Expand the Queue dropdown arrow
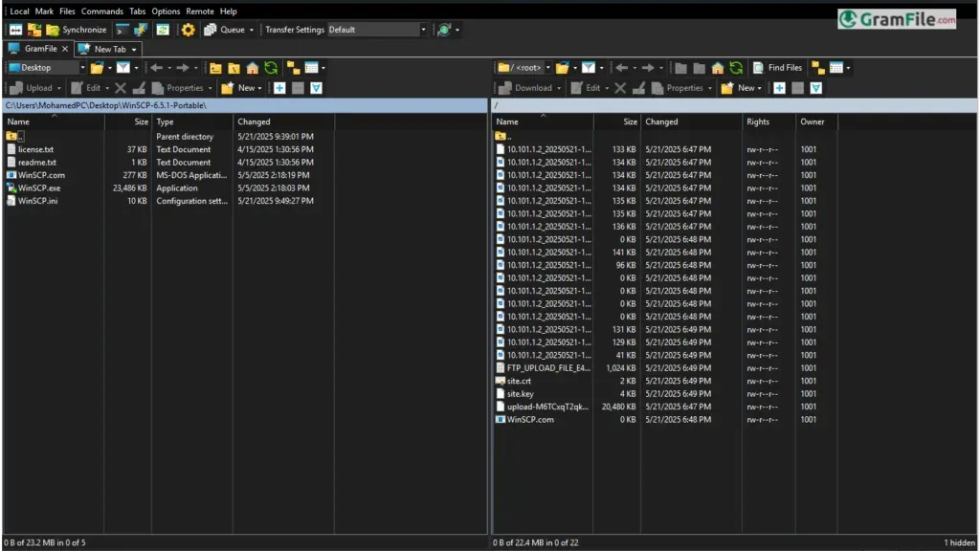This screenshot has height=551, width=980. (252, 30)
